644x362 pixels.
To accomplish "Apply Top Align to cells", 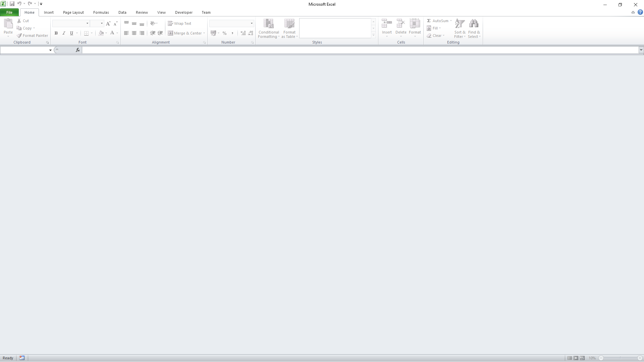I will click(126, 23).
